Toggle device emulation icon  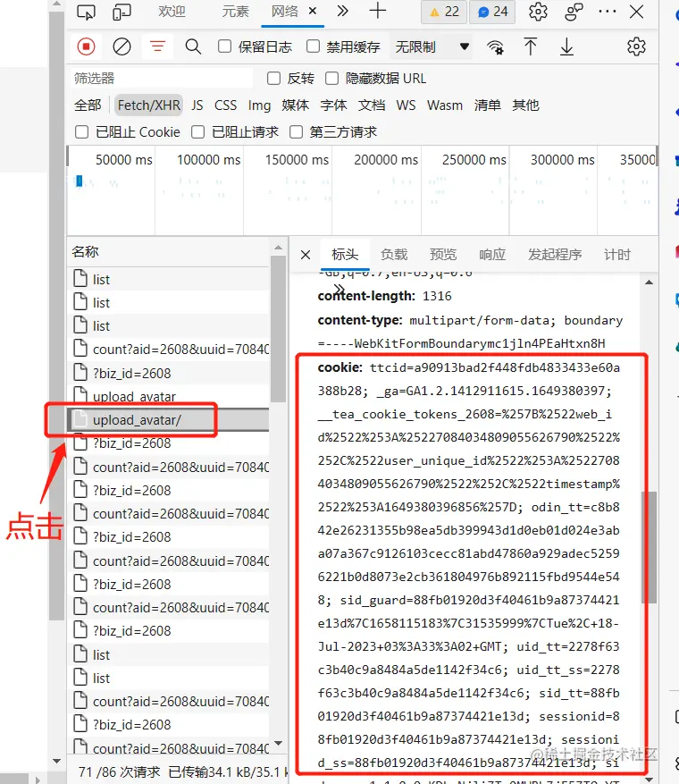tap(122, 12)
